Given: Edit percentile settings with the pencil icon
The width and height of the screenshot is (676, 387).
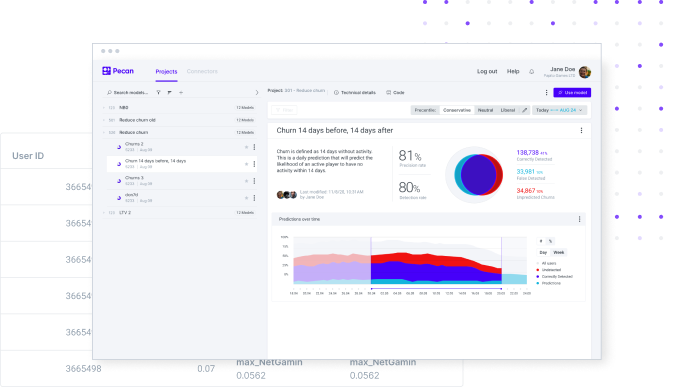Looking at the screenshot, I should [x=525, y=110].
